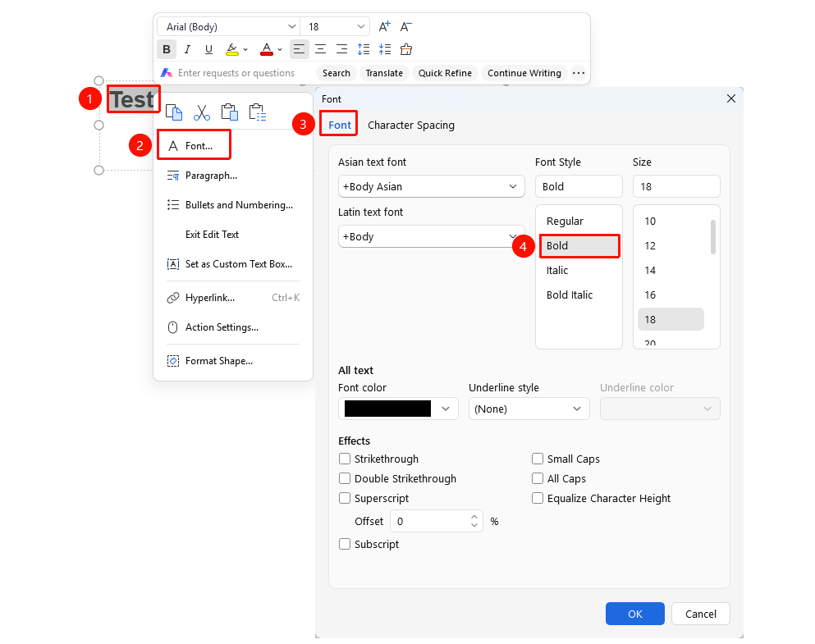815x644 pixels.
Task: Decrease font size with A- icon
Action: (406, 26)
